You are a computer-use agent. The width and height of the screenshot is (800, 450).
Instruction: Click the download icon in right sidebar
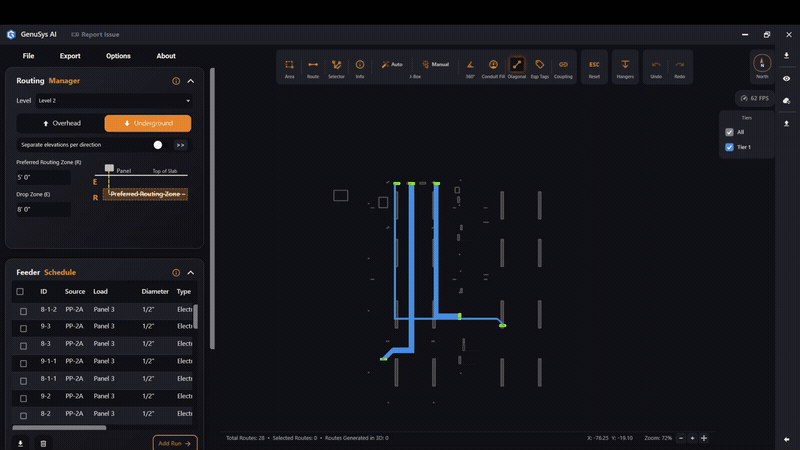[x=786, y=56]
